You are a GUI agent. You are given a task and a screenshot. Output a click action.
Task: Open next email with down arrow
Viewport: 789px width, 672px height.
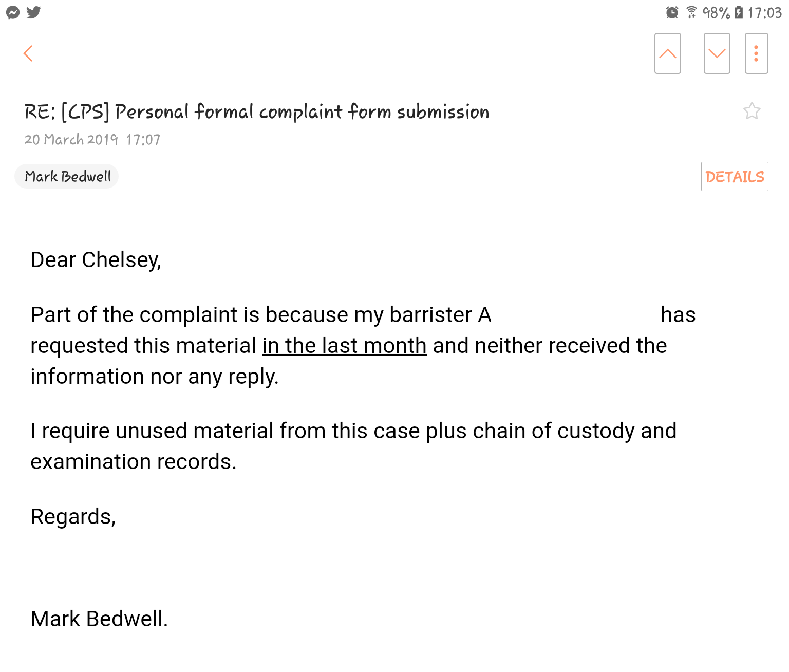tap(717, 53)
